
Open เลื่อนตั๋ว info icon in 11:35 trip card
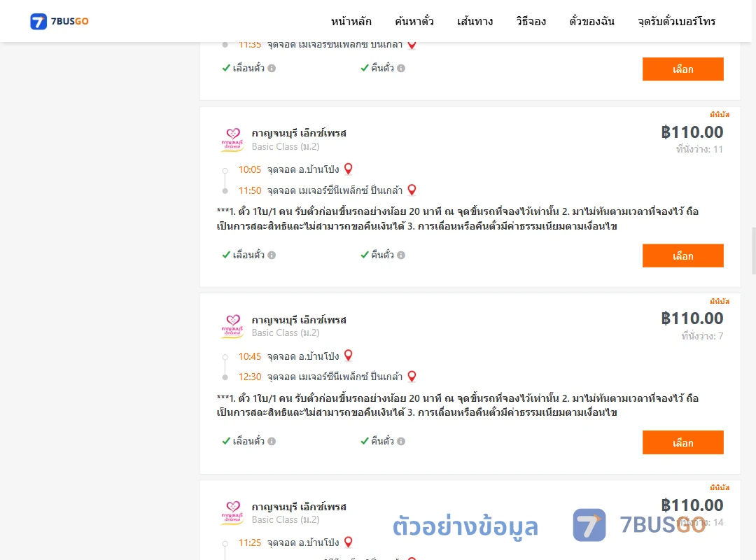pos(272,69)
